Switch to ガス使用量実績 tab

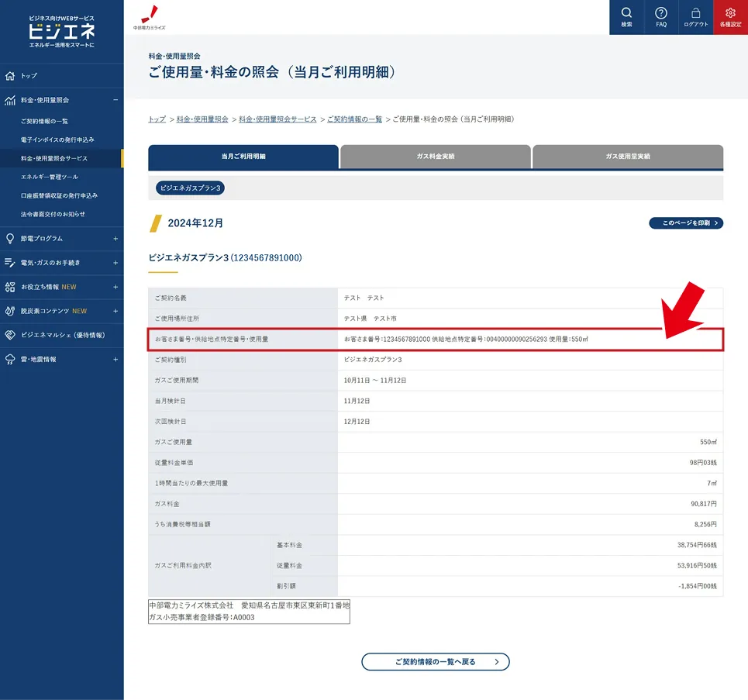[628, 157]
